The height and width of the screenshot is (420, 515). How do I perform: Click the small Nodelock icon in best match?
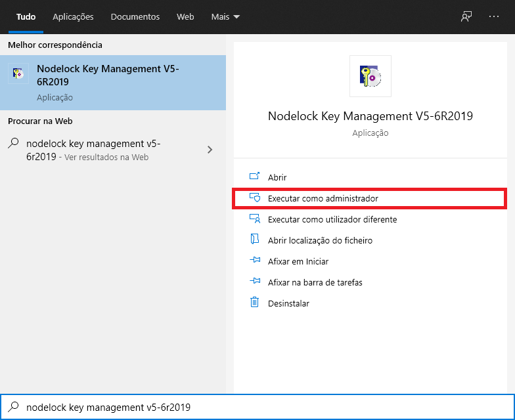coord(18,75)
